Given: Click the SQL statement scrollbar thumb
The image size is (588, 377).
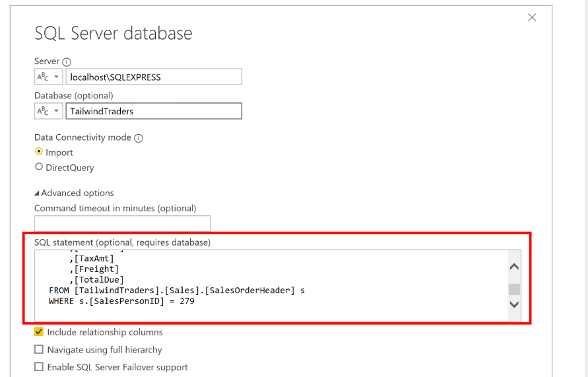Looking at the screenshot, I should 514,289.
